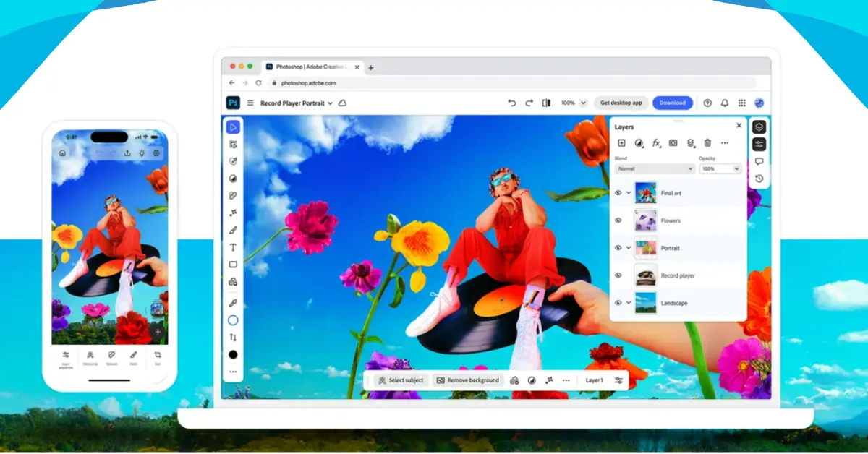The image size is (868, 454).
Task: Add a new layer with plus icon
Action: 621,143
